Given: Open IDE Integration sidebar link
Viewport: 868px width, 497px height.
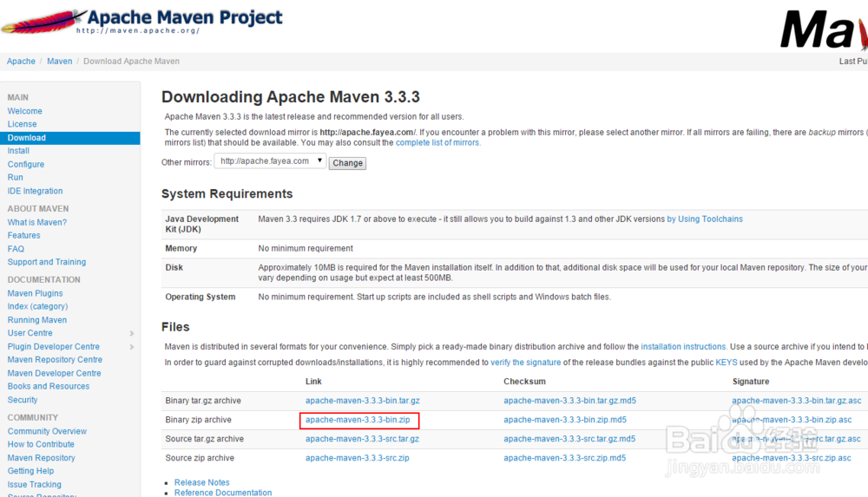Looking at the screenshot, I should 35,191.
